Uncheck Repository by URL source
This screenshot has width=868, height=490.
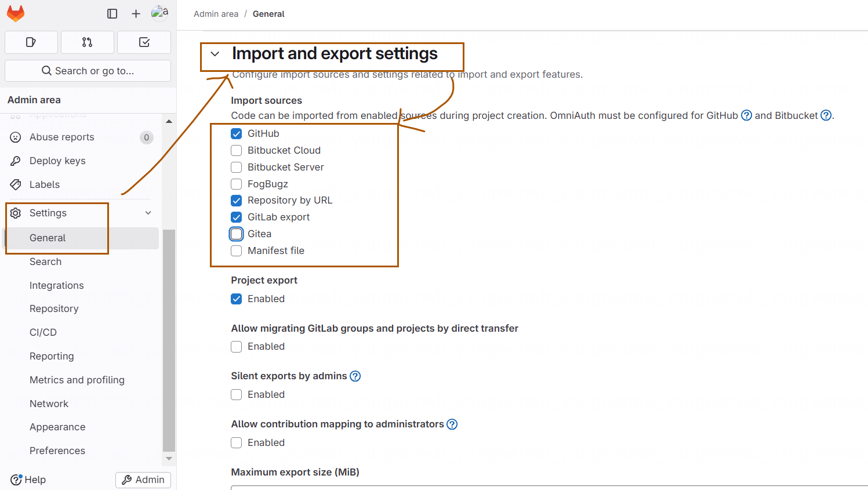pyautogui.click(x=237, y=201)
